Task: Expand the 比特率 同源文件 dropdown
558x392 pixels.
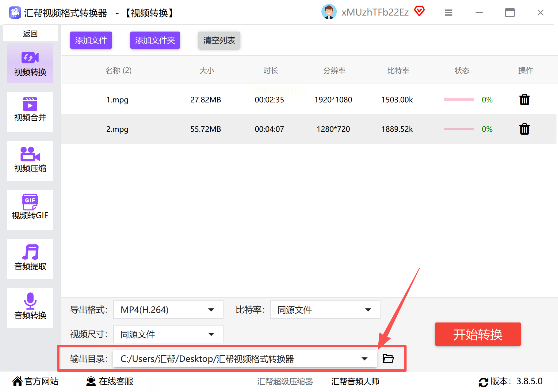Action: [x=325, y=310]
